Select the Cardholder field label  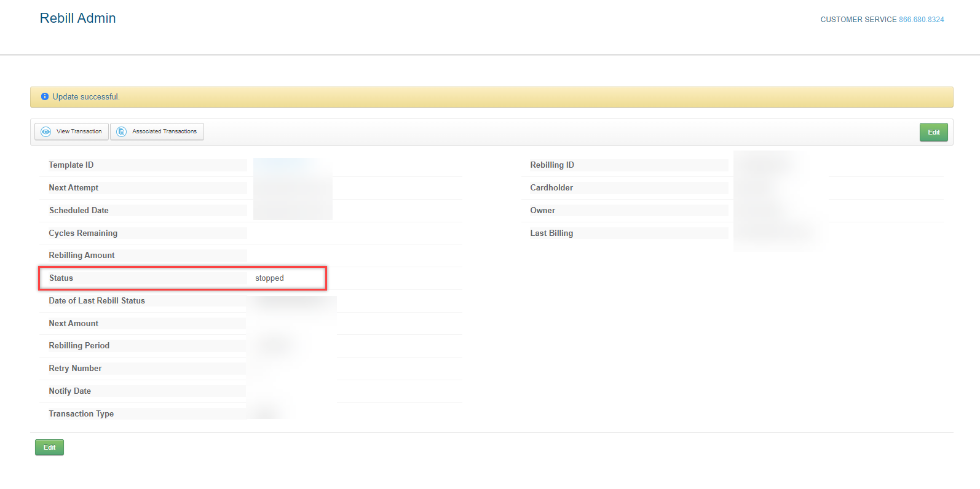[551, 188]
